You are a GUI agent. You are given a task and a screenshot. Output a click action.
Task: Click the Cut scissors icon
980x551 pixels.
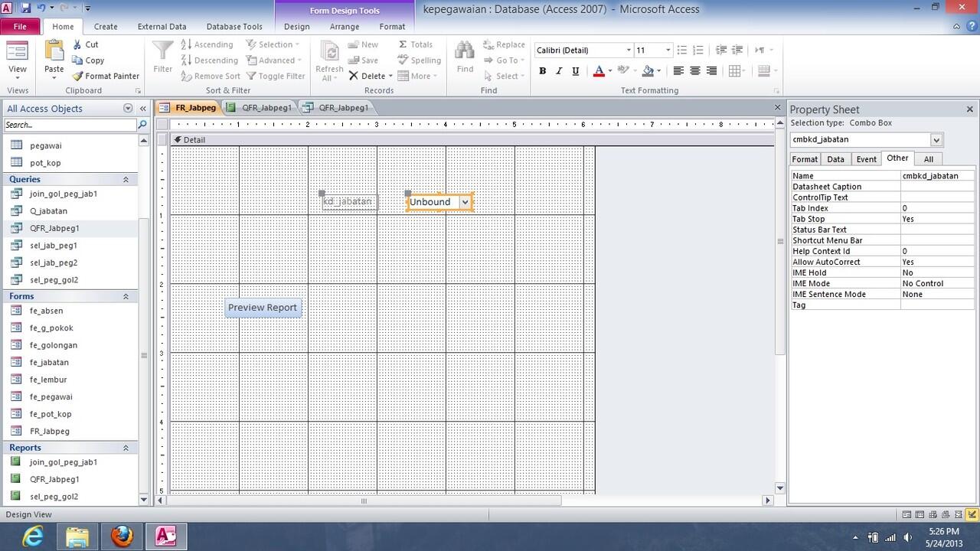[x=78, y=45]
